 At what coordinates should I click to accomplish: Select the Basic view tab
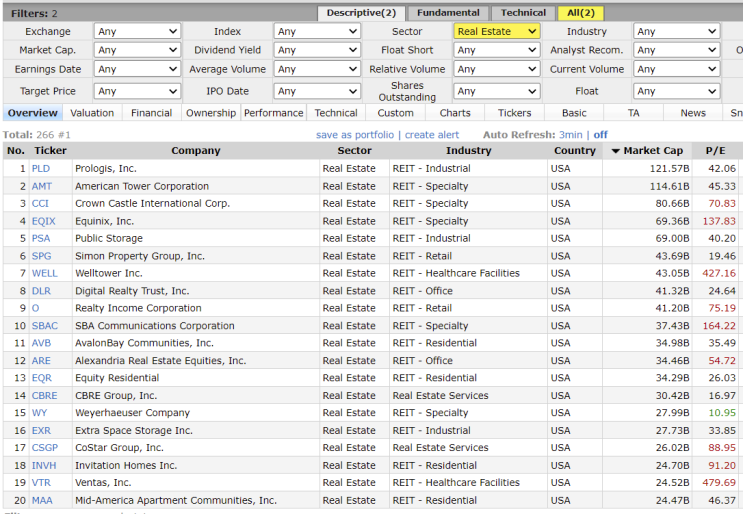coord(574,113)
